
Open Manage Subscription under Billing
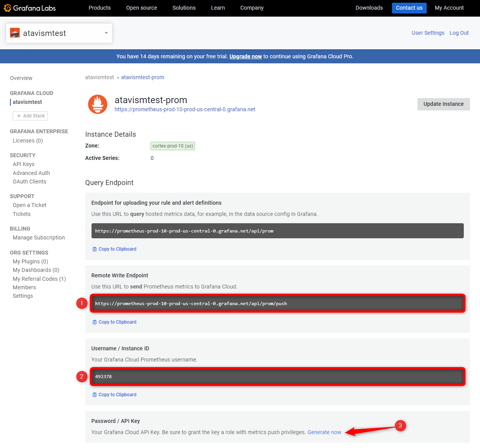coord(39,238)
